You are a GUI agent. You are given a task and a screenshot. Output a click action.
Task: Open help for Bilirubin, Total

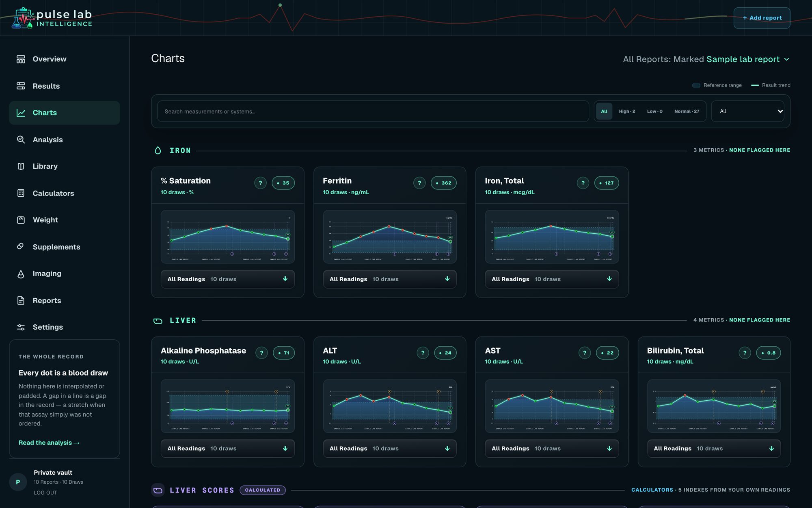(x=745, y=353)
